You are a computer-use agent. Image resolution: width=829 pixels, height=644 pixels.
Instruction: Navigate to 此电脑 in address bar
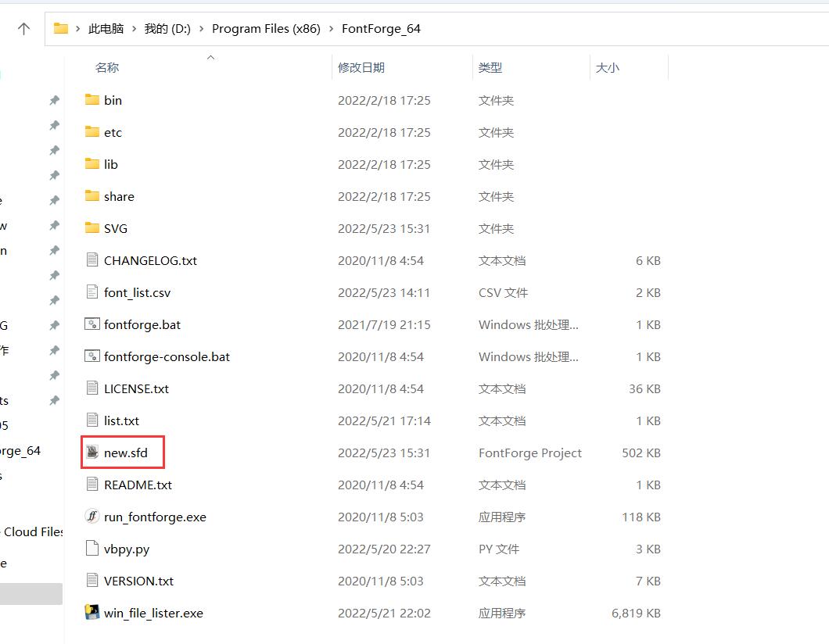tap(106, 29)
